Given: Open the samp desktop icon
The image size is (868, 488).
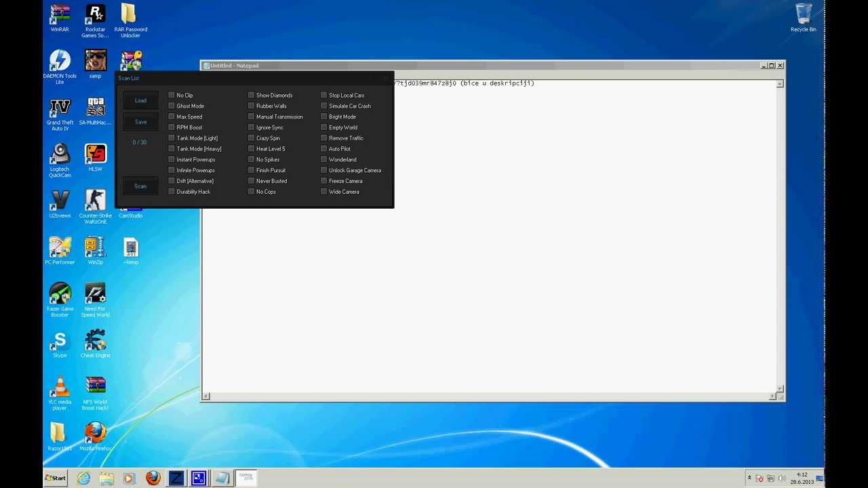Looking at the screenshot, I should coord(95,64).
